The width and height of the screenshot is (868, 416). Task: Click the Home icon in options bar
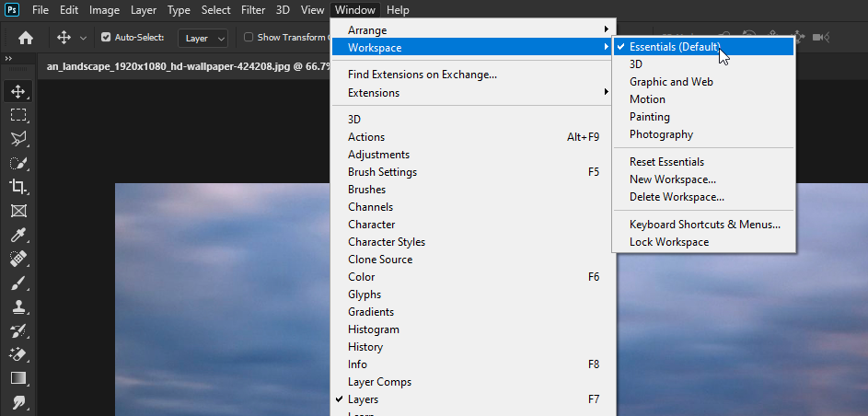point(26,38)
